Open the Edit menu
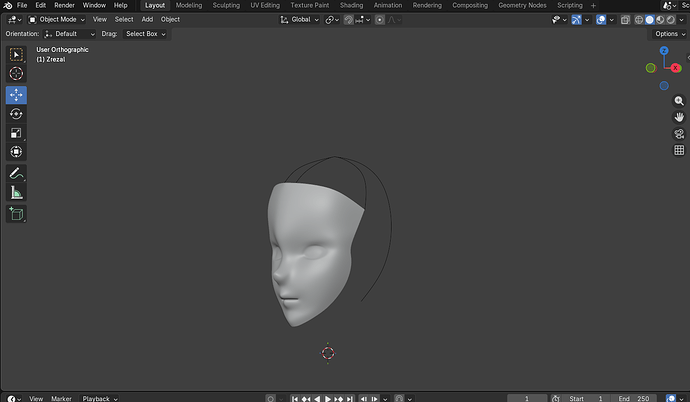The width and height of the screenshot is (690, 402). (40, 5)
